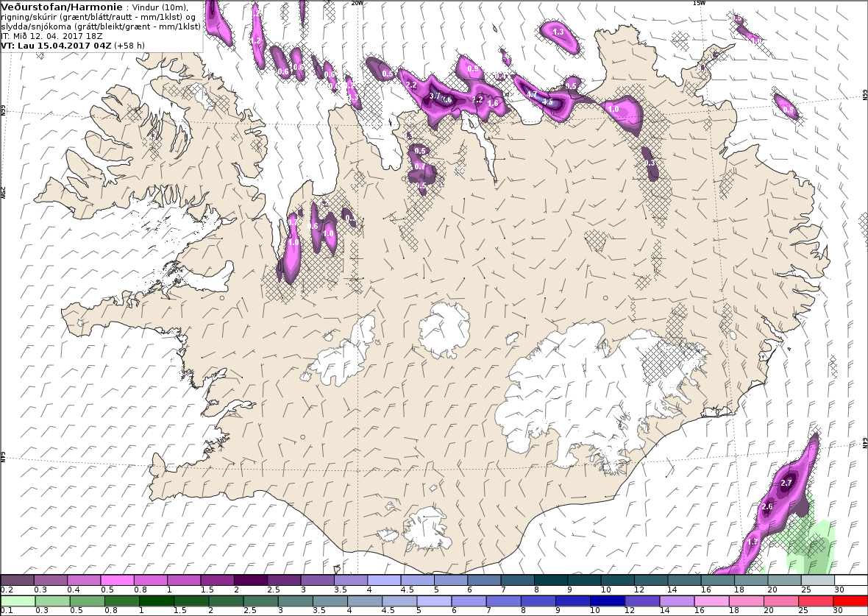
Task: Pick the pale grey swatch labeled 25 in the top row
Action: point(818,580)
